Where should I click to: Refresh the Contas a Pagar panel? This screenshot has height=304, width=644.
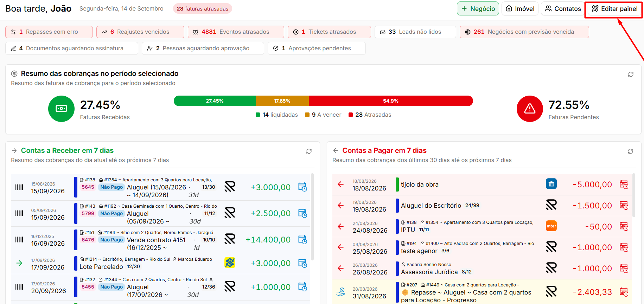point(630,151)
